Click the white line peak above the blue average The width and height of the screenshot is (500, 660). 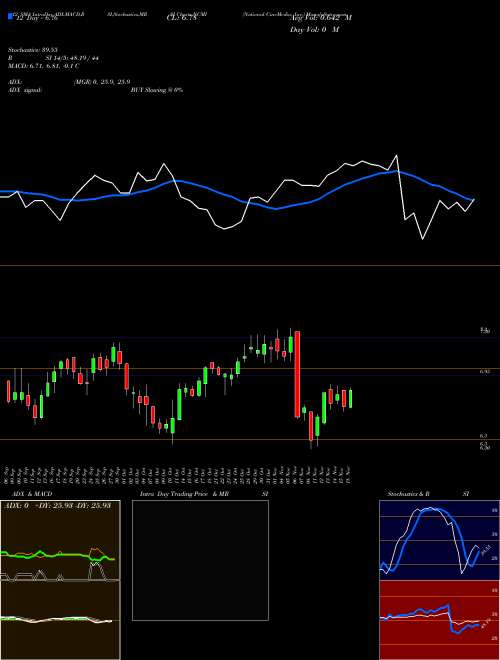[396, 156]
